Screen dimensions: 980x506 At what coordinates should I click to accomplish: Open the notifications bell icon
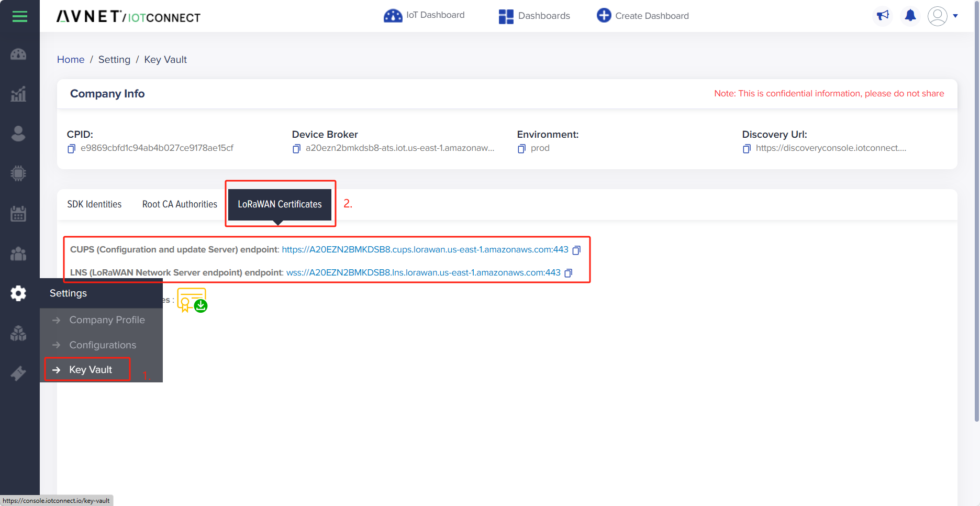[910, 16]
